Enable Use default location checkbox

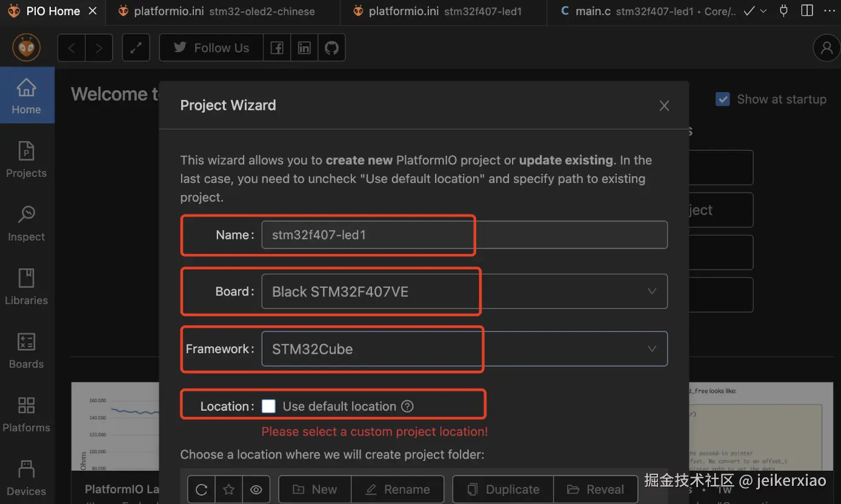pos(268,406)
